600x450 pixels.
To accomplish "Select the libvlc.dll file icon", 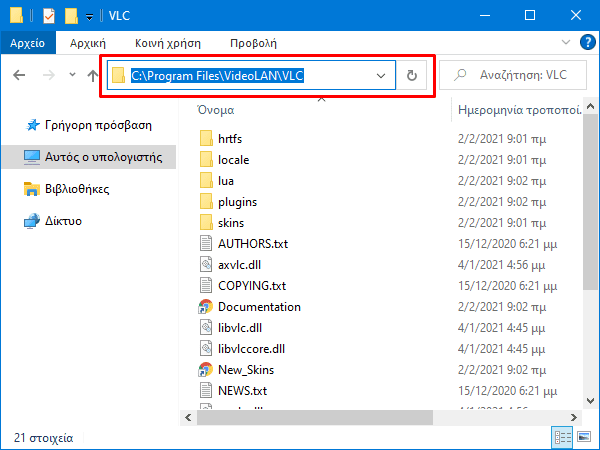I will pyautogui.click(x=206, y=328).
